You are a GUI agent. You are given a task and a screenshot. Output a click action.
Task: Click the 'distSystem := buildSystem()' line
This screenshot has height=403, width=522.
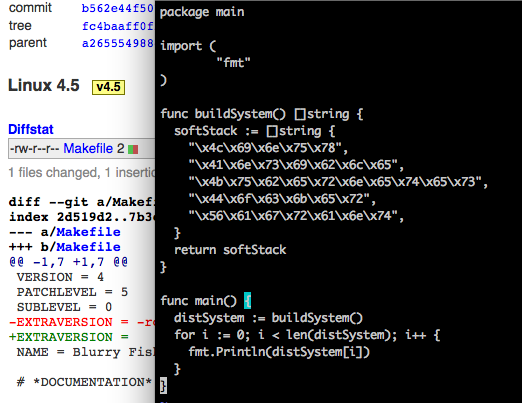tap(268, 318)
